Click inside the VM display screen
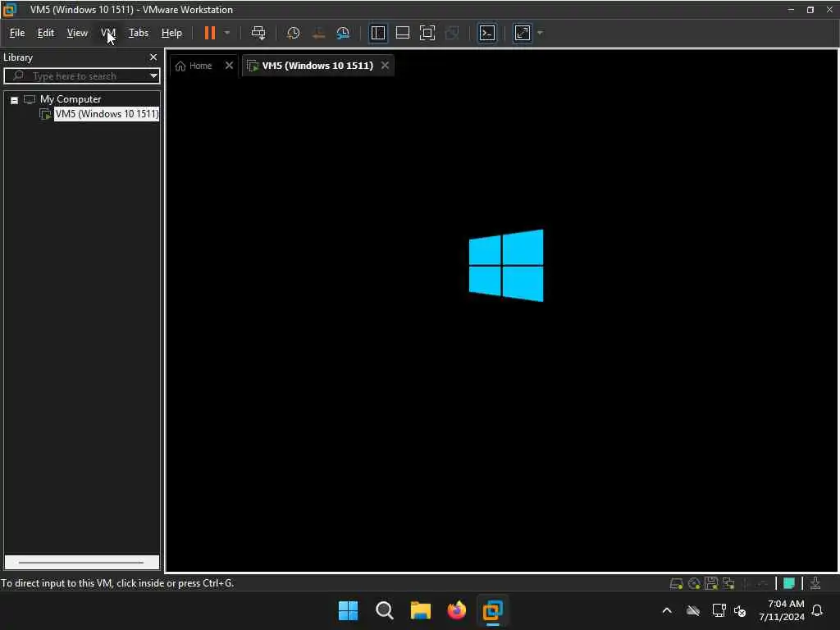The image size is (840, 630). [502, 326]
